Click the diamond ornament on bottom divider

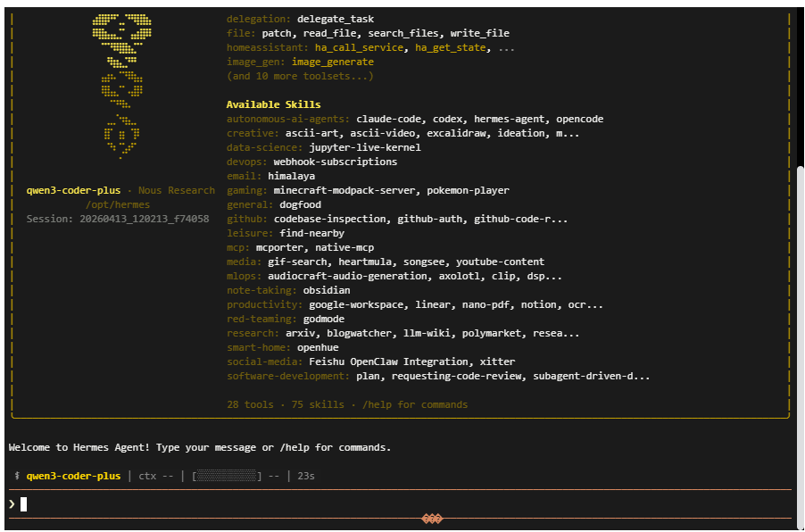(432, 519)
